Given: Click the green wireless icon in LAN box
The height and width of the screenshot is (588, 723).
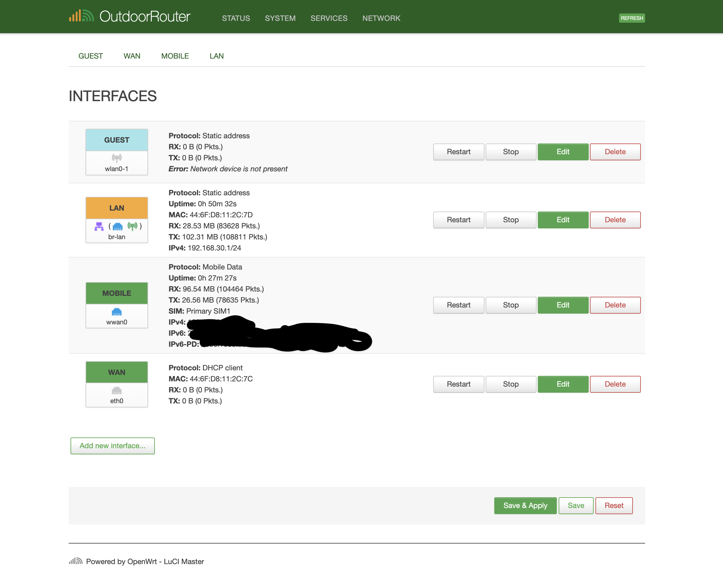Looking at the screenshot, I should coord(132,226).
